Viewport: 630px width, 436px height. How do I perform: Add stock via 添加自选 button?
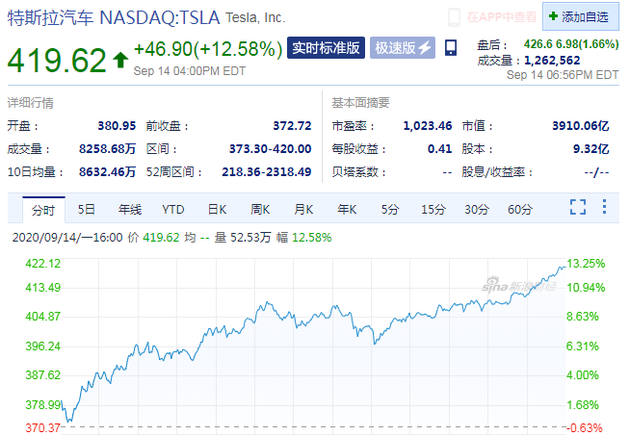pyautogui.click(x=581, y=16)
